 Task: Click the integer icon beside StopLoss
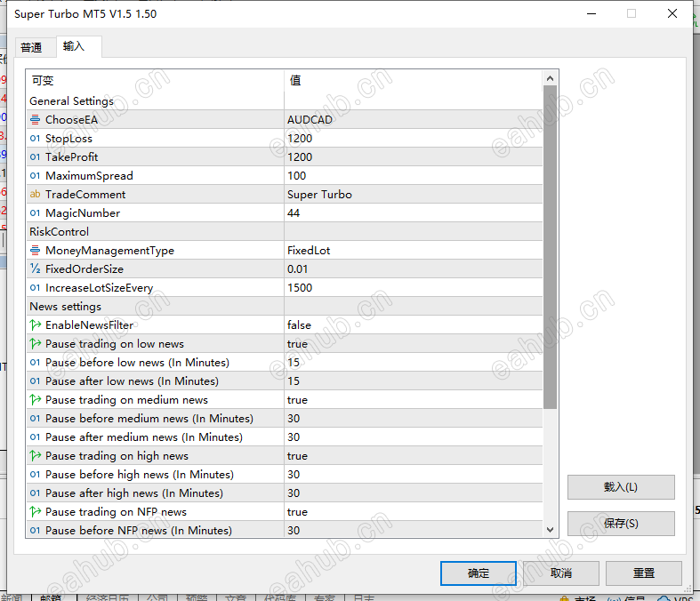pos(35,139)
